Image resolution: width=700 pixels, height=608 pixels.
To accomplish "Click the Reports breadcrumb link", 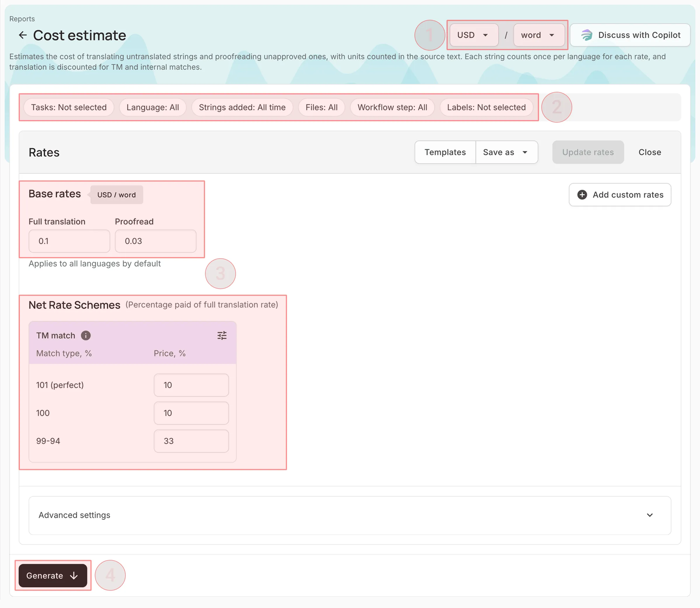I will coord(22,19).
